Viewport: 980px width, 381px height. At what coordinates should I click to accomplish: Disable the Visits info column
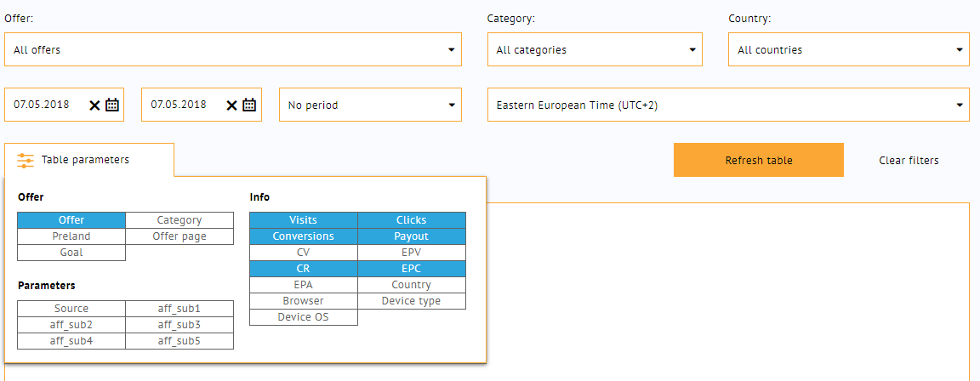303,220
